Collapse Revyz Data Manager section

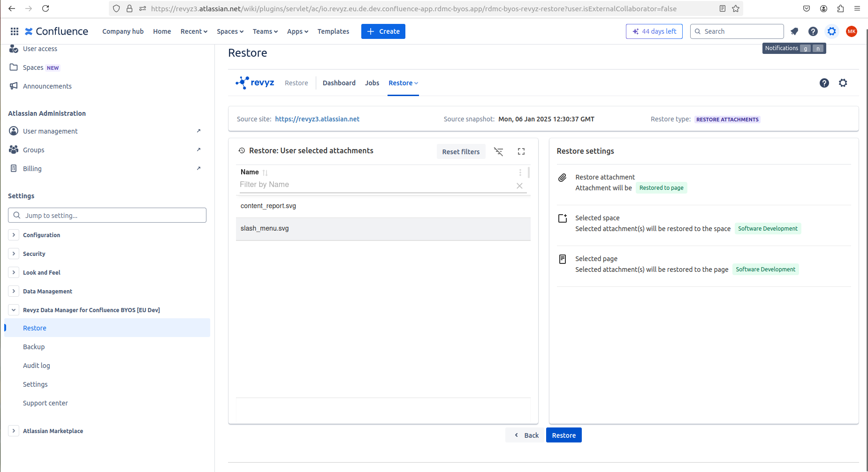[x=14, y=310]
